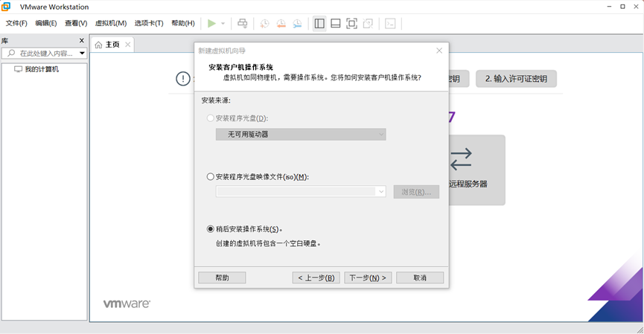Viewport: 644px width, 334px height.
Task: Switch to the 主页 tab
Action: click(112, 45)
